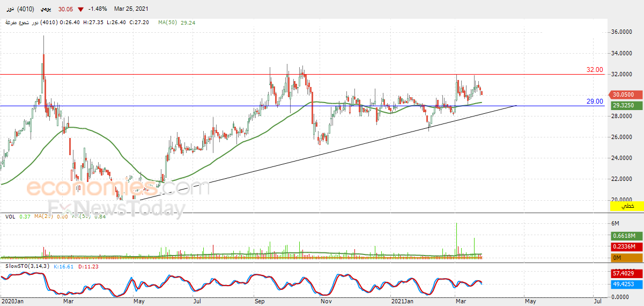Click the 'Sep' time axis label

(x=260, y=302)
